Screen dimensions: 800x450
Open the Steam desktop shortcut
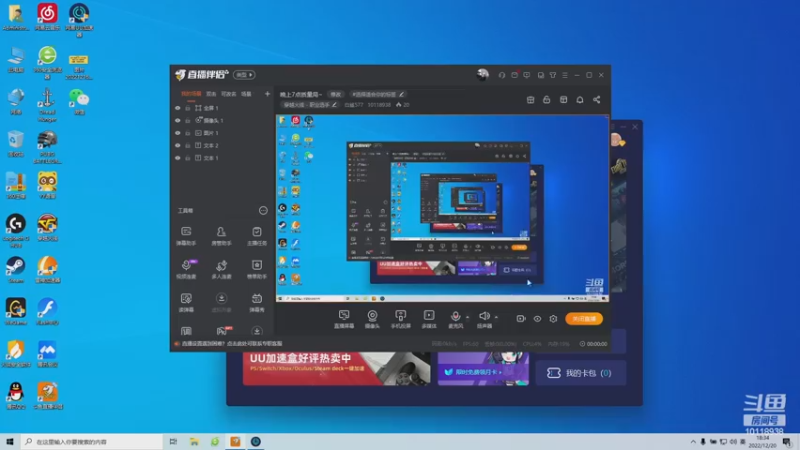coord(16,270)
